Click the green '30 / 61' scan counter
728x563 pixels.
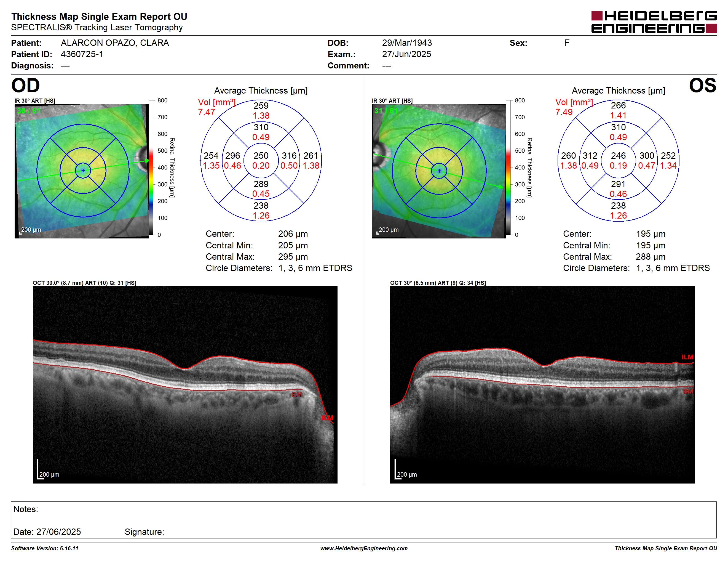click(29, 111)
